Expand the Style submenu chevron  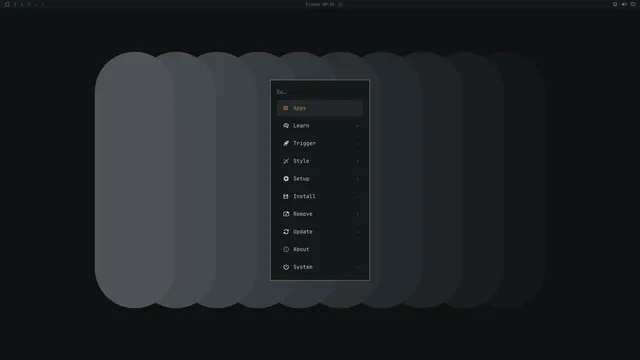pyautogui.click(x=358, y=161)
